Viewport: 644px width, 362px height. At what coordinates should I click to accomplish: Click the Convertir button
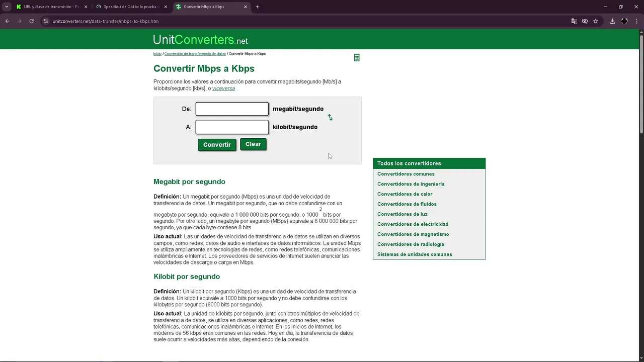click(217, 145)
